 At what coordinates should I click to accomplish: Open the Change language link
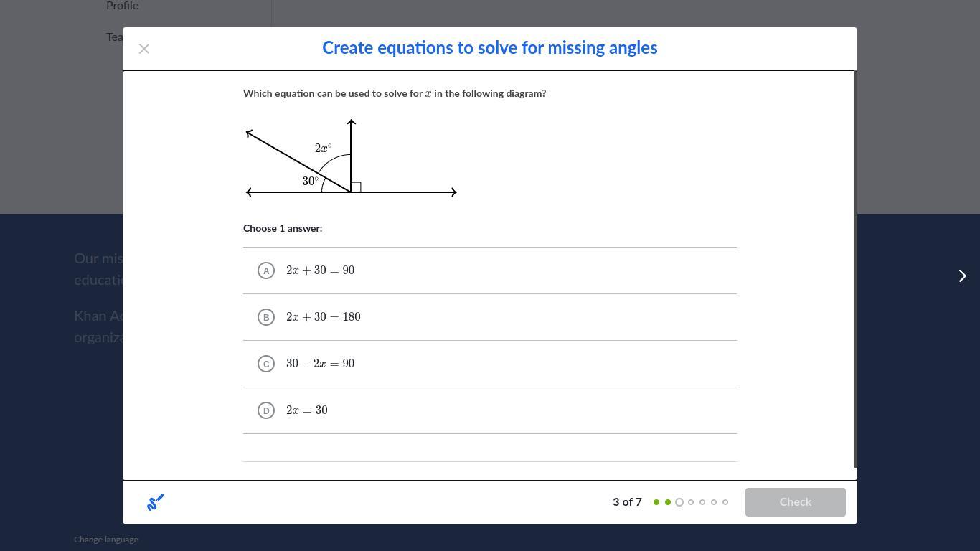click(x=106, y=540)
